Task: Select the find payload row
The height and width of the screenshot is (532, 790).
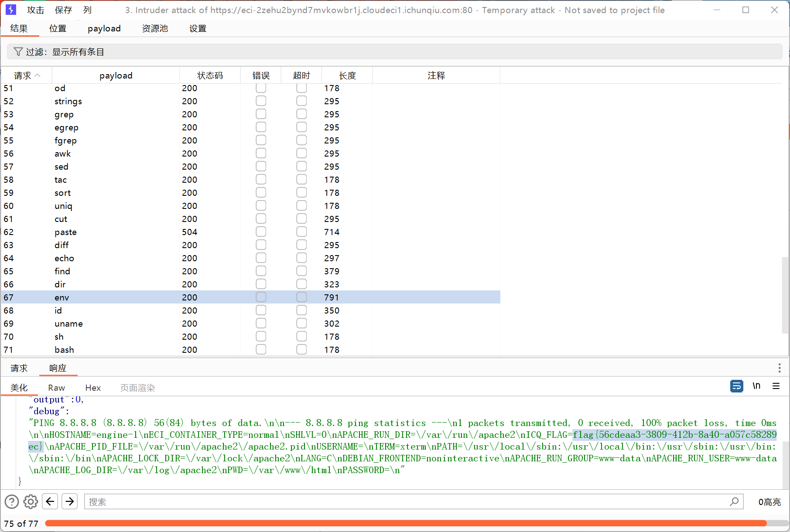Action: (250, 271)
